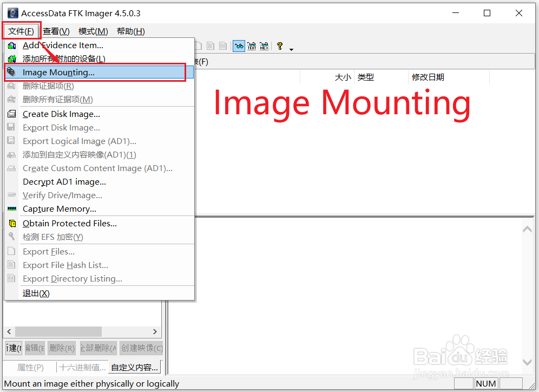
Task: Click the add all attached devices icon
Action: [x=12, y=59]
